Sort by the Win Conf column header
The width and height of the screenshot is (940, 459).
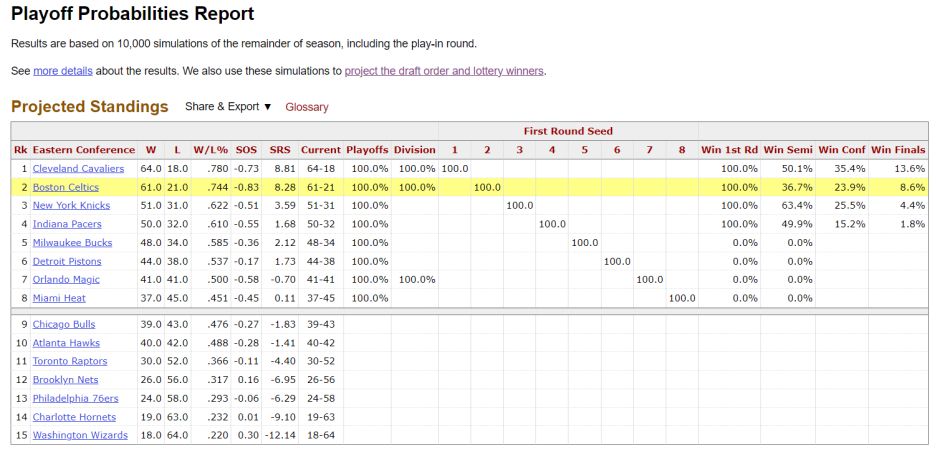tap(842, 150)
